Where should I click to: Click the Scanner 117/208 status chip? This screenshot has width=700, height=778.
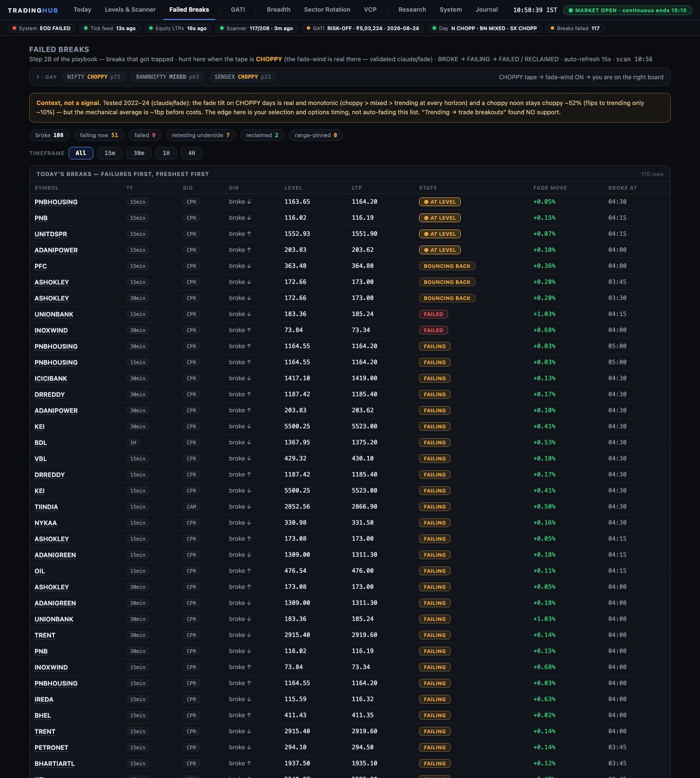(257, 28)
